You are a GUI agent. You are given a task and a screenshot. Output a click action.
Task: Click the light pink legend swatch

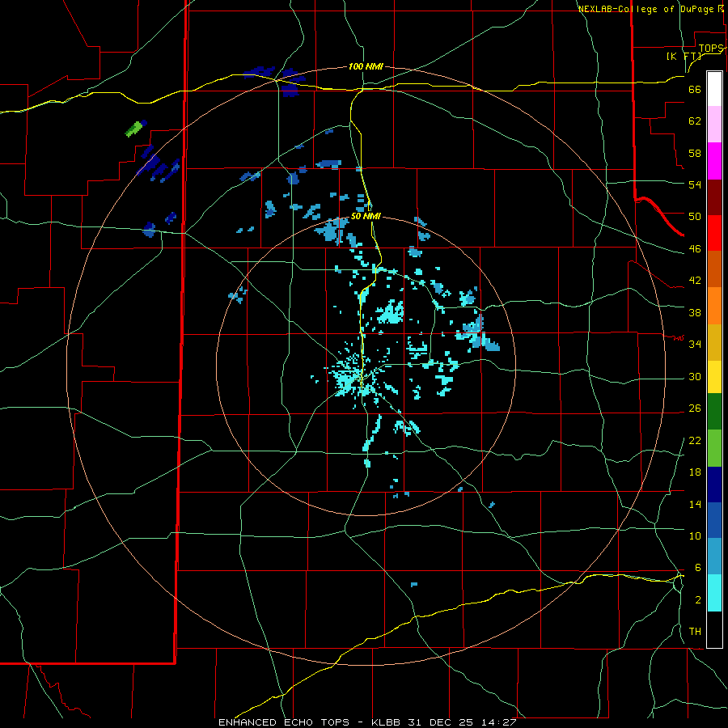714,124
